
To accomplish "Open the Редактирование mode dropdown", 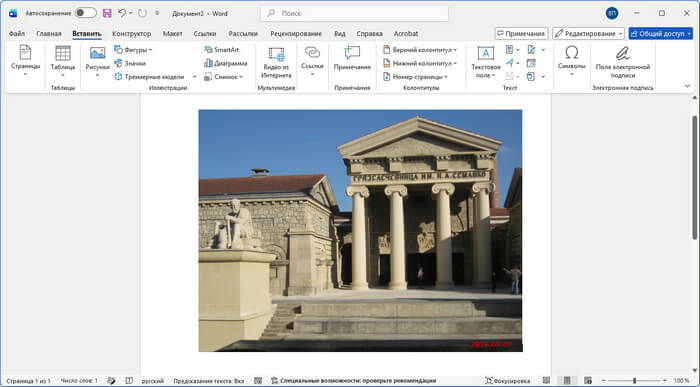I will [x=588, y=33].
